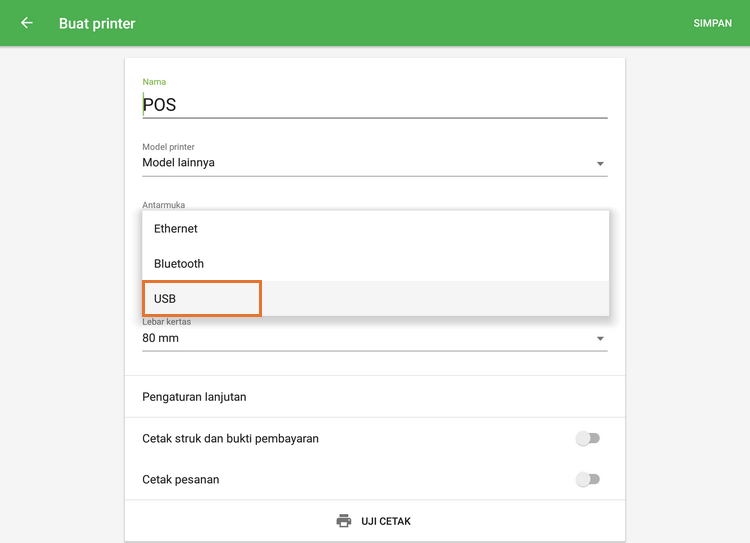Click the Cetak struk dan bukti pembayaran label
The image size is (750, 543).
231,438
